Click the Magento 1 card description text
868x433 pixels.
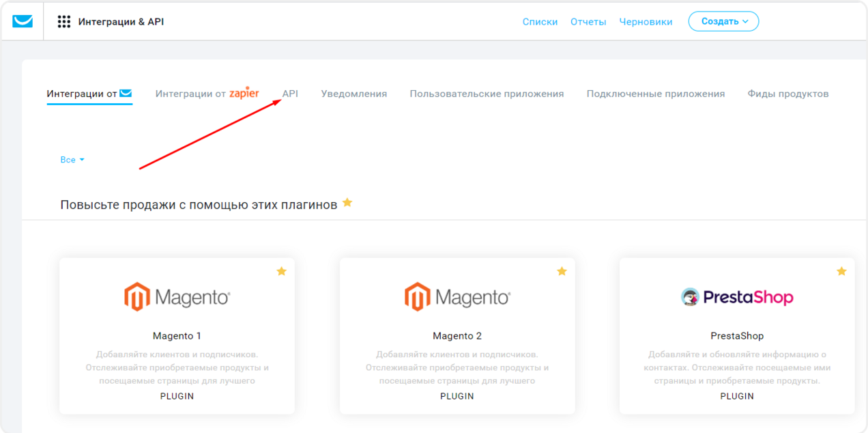[x=177, y=367]
